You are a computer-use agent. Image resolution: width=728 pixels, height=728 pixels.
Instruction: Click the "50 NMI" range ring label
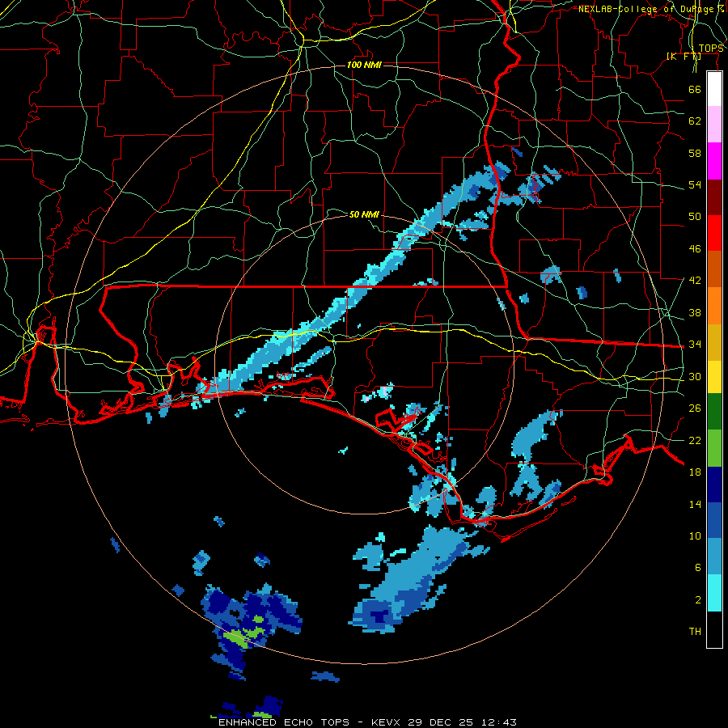click(x=365, y=214)
